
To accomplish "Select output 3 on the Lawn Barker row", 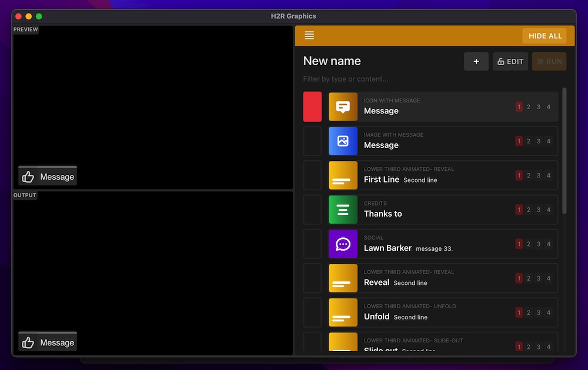I will pyautogui.click(x=539, y=244).
